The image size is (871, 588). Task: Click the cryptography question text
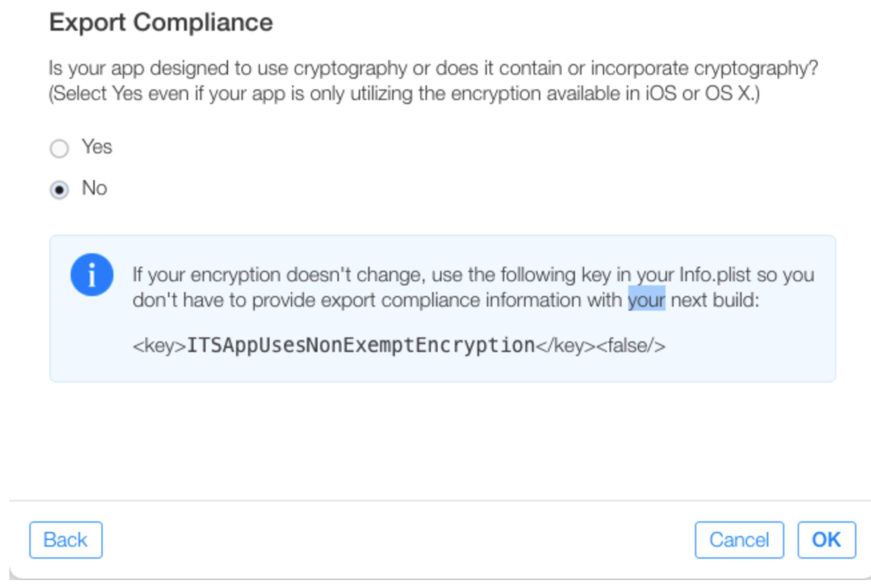(433, 68)
